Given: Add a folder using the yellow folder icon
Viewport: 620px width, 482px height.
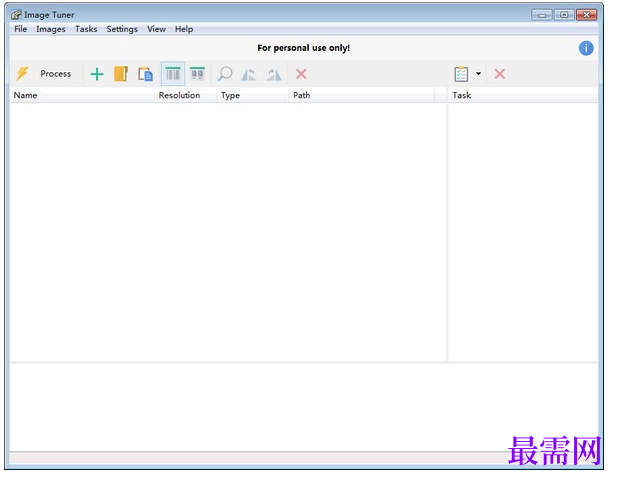Looking at the screenshot, I should tap(121, 74).
